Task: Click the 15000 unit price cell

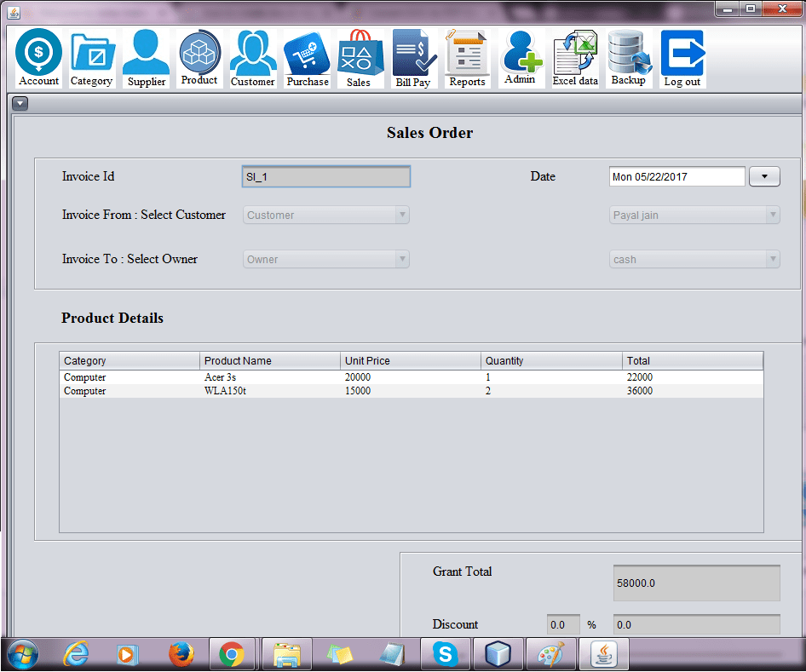Action: tap(410, 391)
